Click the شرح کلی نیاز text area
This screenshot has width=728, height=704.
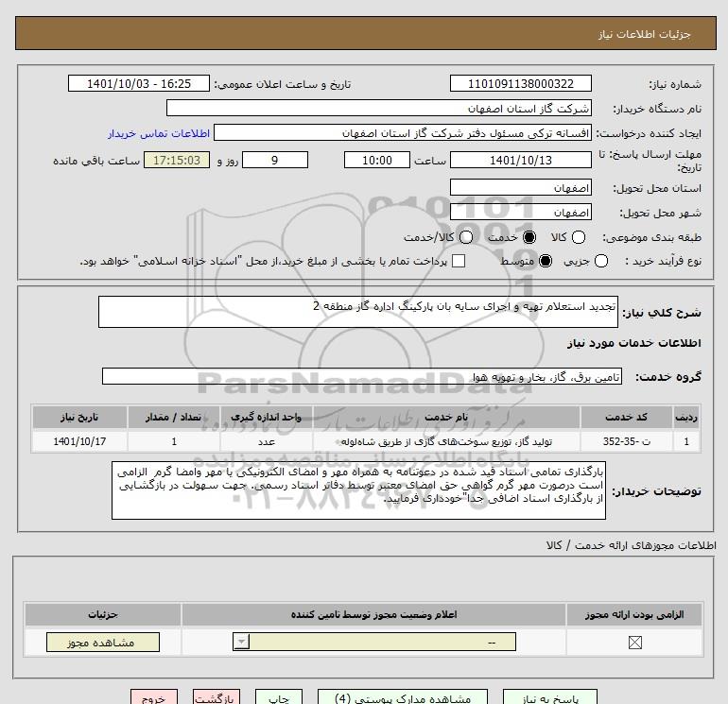click(358, 312)
